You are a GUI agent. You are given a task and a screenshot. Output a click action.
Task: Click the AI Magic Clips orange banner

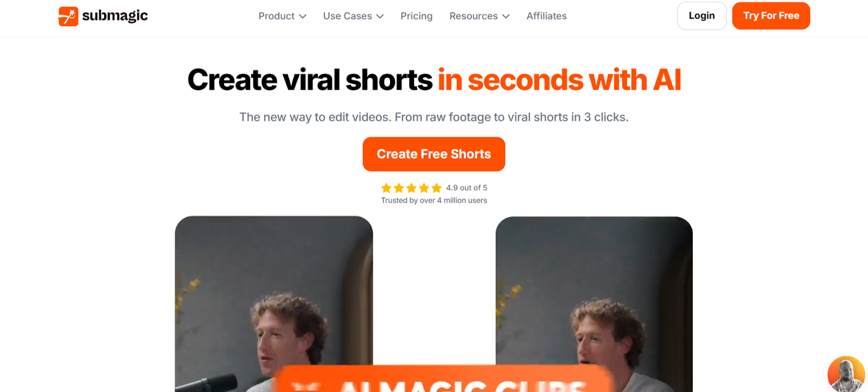[x=442, y=379]
